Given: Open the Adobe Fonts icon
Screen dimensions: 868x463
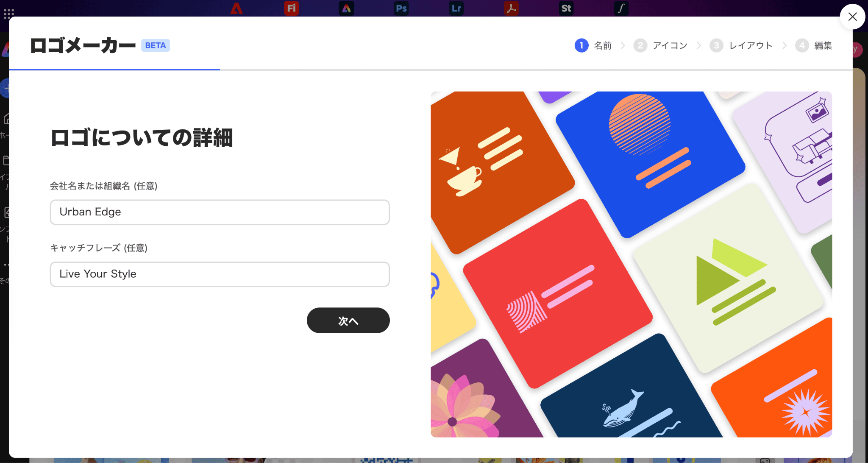Looking at the screenshot, I should [621, 8].
